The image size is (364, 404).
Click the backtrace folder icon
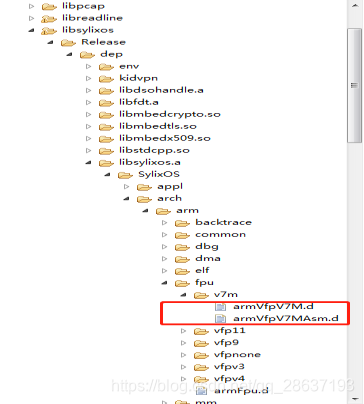pyautogui.click(x=182, y=223)
